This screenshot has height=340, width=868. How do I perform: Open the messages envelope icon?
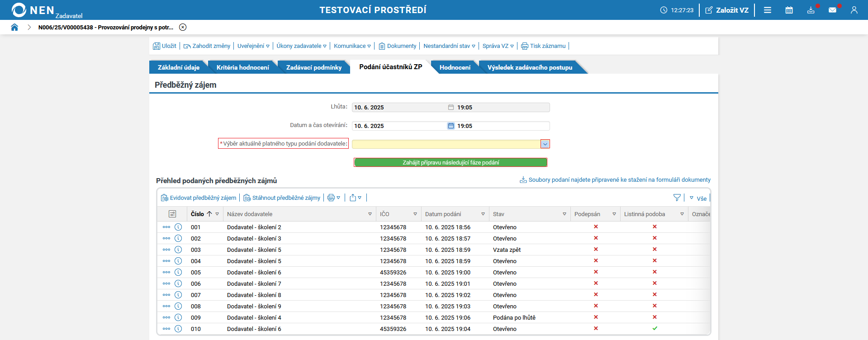[832, 10]
